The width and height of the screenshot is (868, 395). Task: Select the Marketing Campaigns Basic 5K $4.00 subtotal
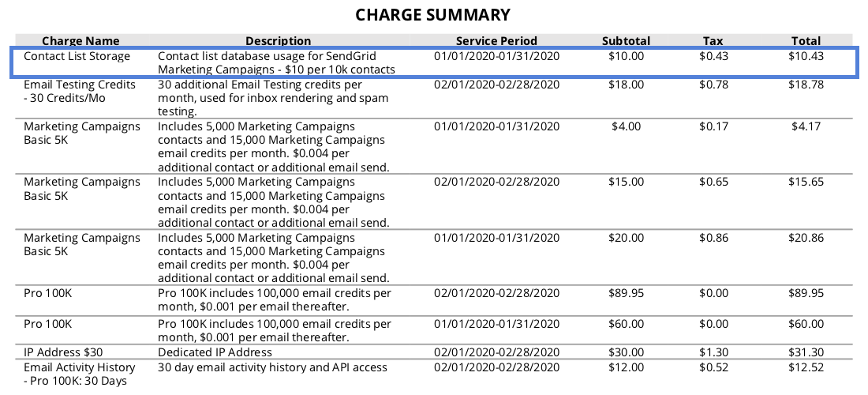[x=626, y=127]
